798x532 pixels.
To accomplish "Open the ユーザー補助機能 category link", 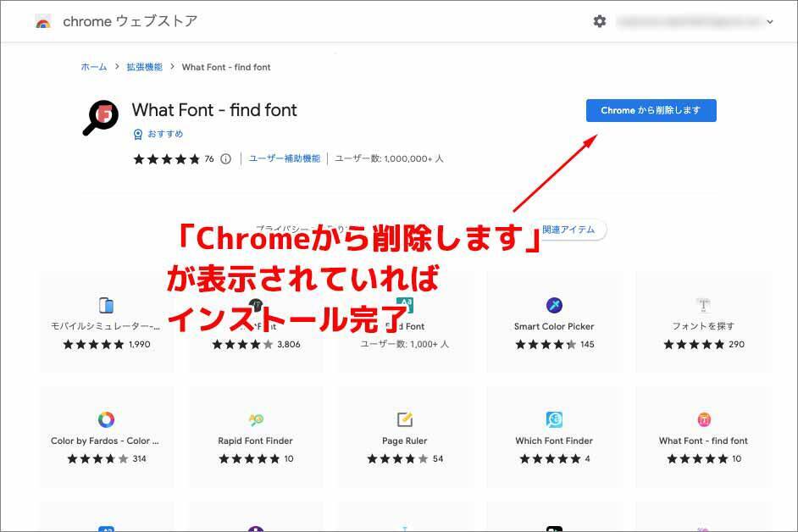I will (x=285, y=158).
